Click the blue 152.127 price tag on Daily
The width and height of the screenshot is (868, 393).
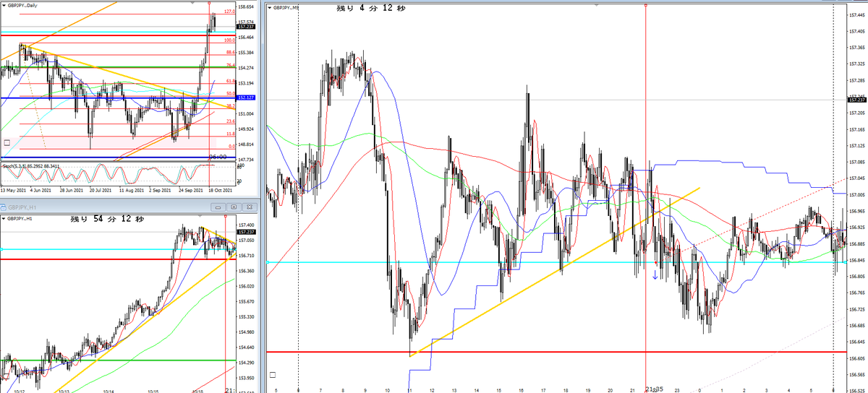coord(246,98)
